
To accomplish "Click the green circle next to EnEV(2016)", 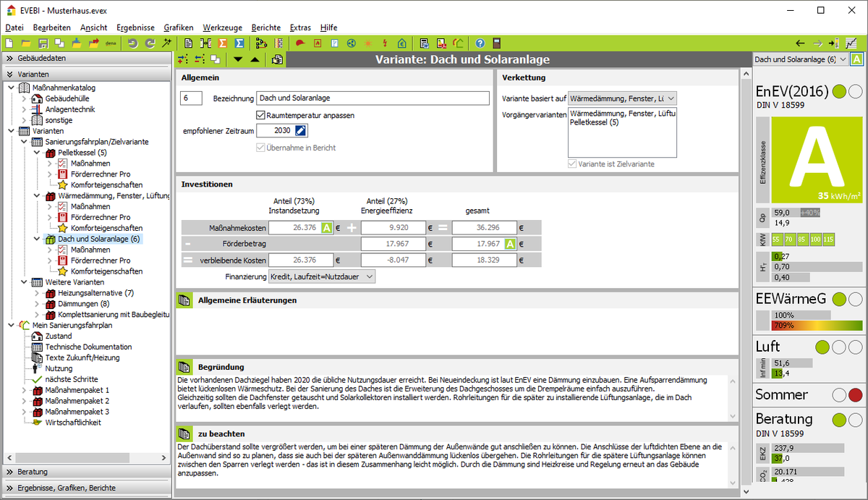I will [x=839, y=92].
